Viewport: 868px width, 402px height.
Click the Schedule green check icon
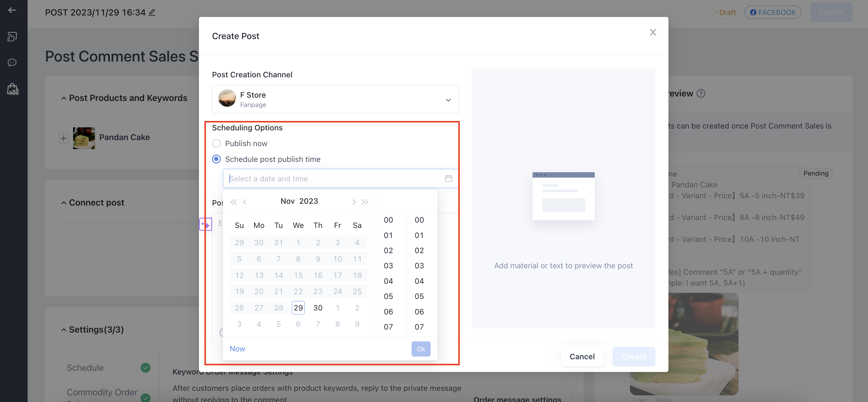pos(145,367)
